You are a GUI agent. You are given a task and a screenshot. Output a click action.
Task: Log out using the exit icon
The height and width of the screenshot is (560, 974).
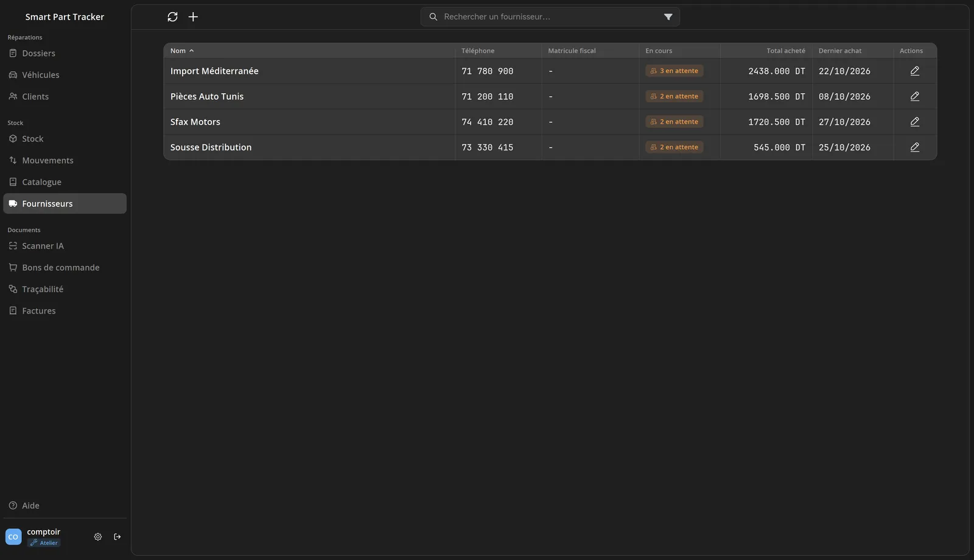[x=117, y=537]
